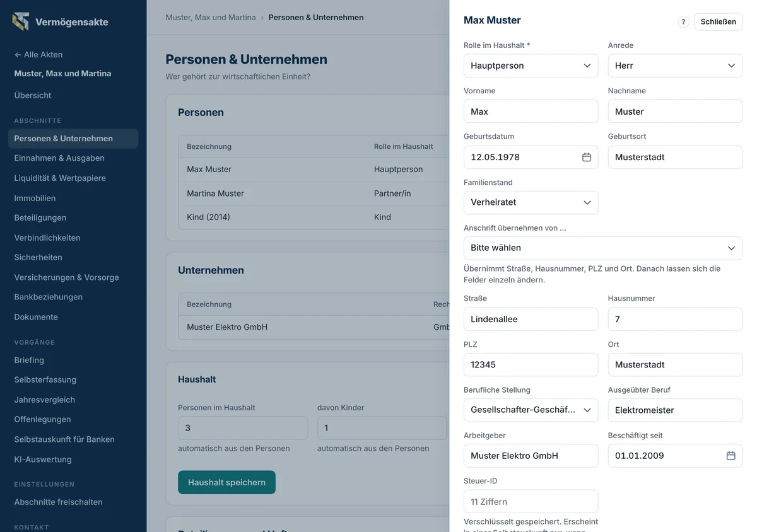Click Haushalt speichern button
The image size is (757, 532).
226,482
